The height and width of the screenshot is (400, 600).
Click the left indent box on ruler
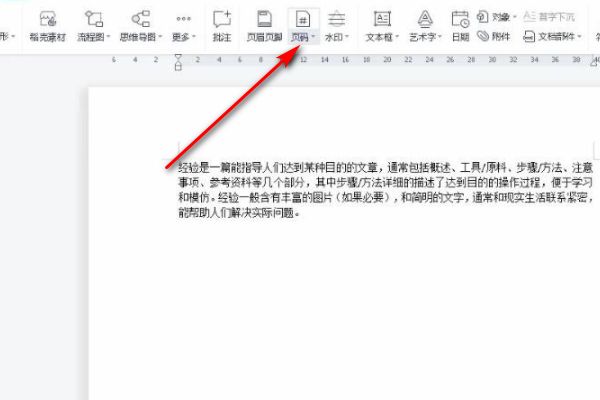178,67
